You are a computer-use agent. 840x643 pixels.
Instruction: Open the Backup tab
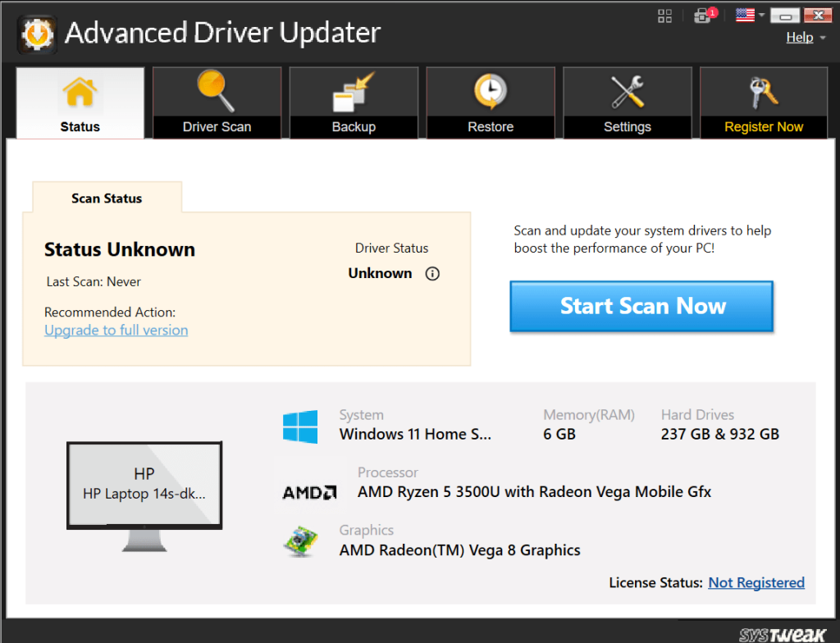coord(354,103)
